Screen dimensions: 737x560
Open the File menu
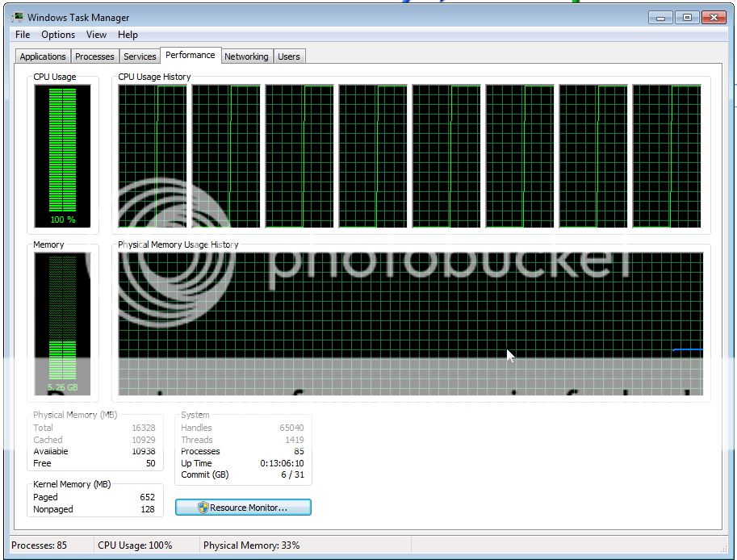click(23, 35)
